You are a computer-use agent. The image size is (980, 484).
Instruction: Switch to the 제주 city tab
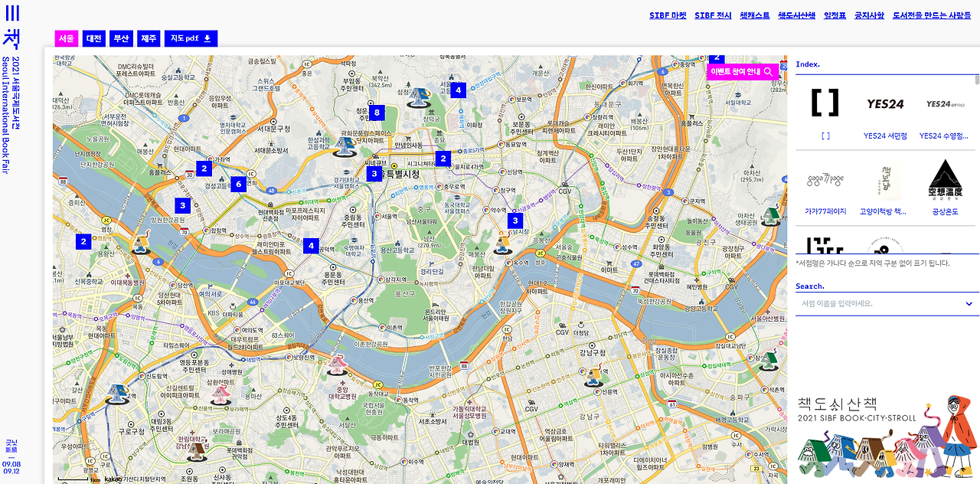[x=149, y=38]
